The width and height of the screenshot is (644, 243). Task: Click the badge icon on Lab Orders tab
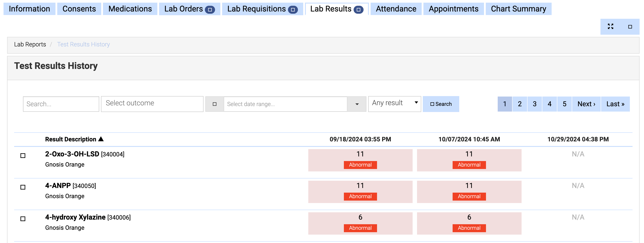(210, 9)
